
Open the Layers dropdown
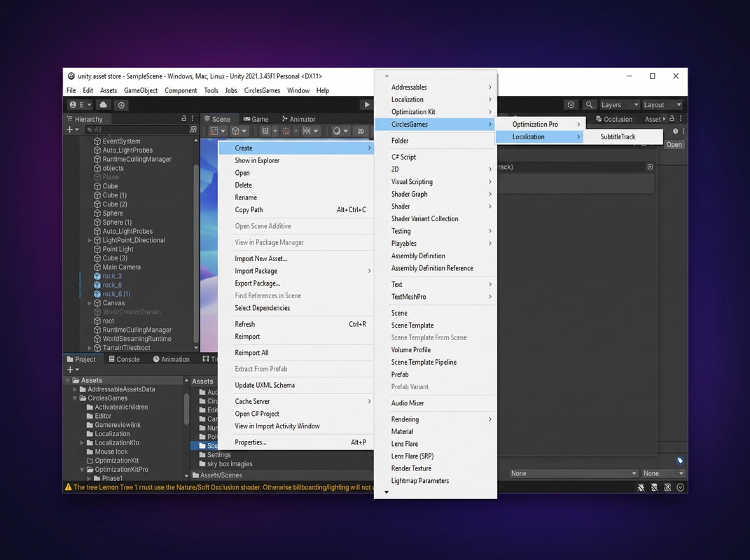(620, 105)
